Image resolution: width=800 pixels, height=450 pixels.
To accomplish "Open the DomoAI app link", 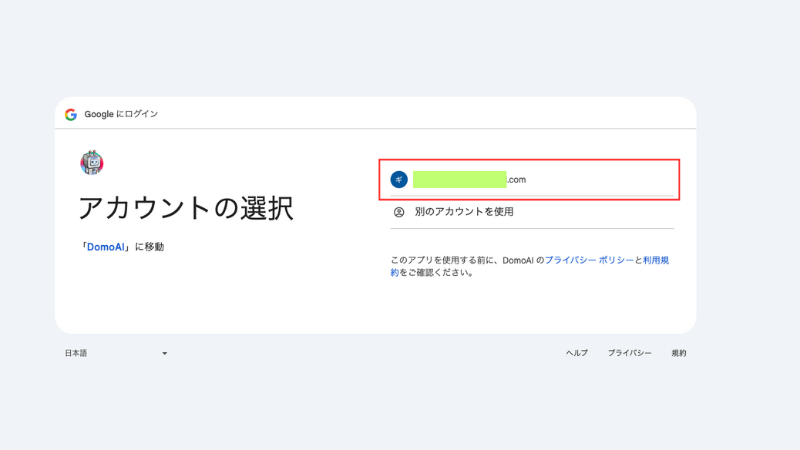I will 106,247.
